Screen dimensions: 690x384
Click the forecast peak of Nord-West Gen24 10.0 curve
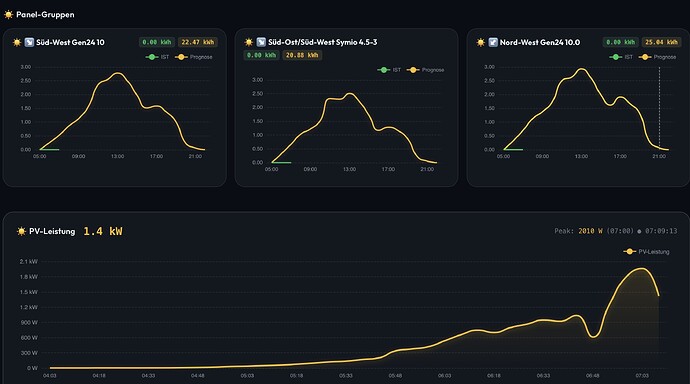pyautogui.click(x=582, y=69)
